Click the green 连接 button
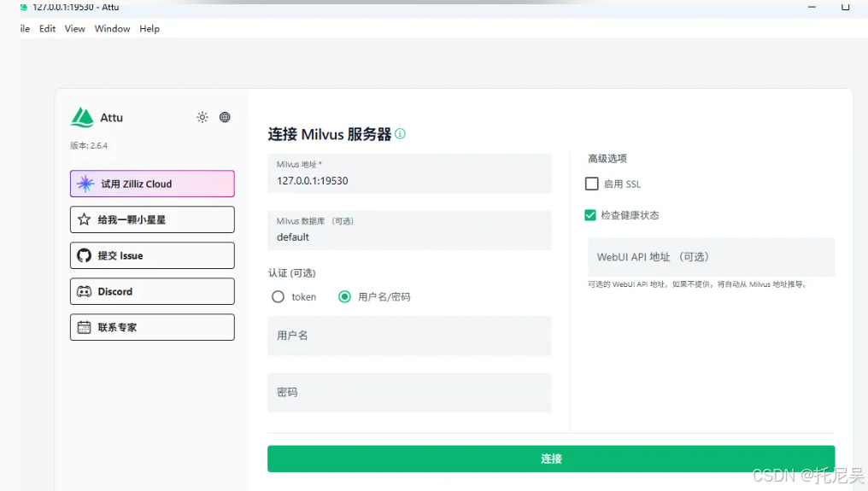The width and height of the screenshot is (868, 491). 551,459
